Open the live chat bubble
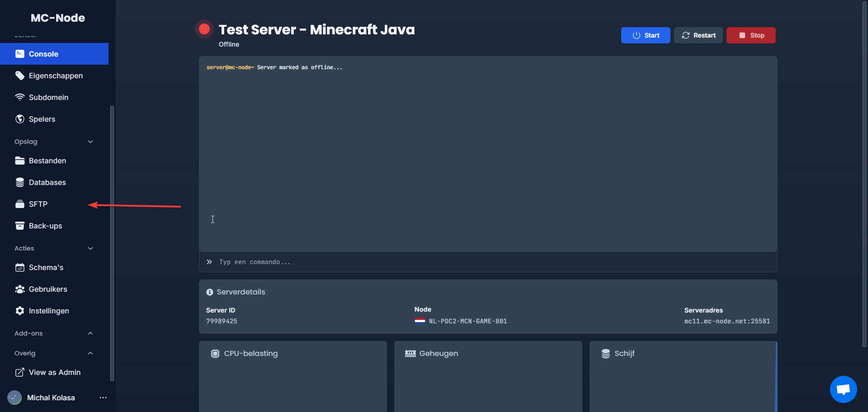This screenshot has width=868, height=412. tap(844, 389)
